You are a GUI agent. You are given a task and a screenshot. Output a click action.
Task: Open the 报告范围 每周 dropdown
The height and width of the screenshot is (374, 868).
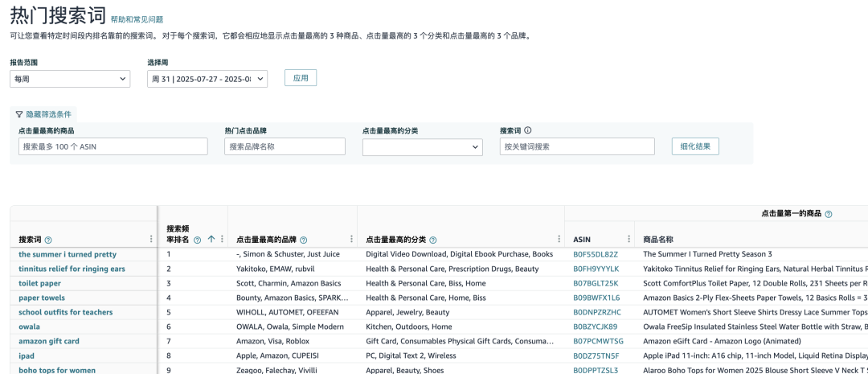click(70, 79)
